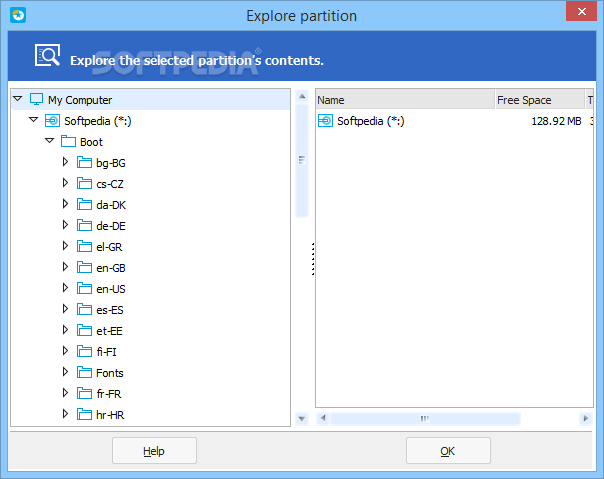Click the application logo in the title bar
This screenshot has width=604, height=479.
click(18, 15)
